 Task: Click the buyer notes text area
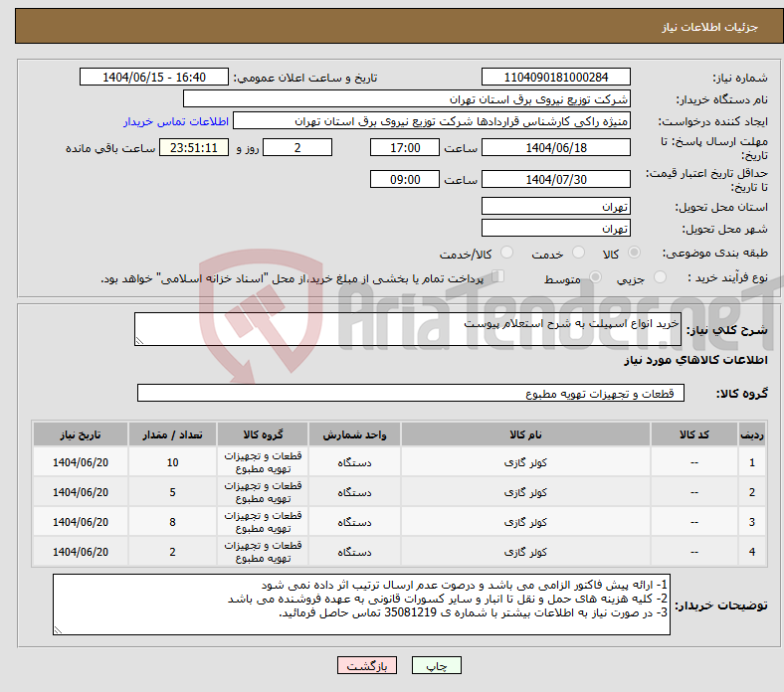pos(361,605)
